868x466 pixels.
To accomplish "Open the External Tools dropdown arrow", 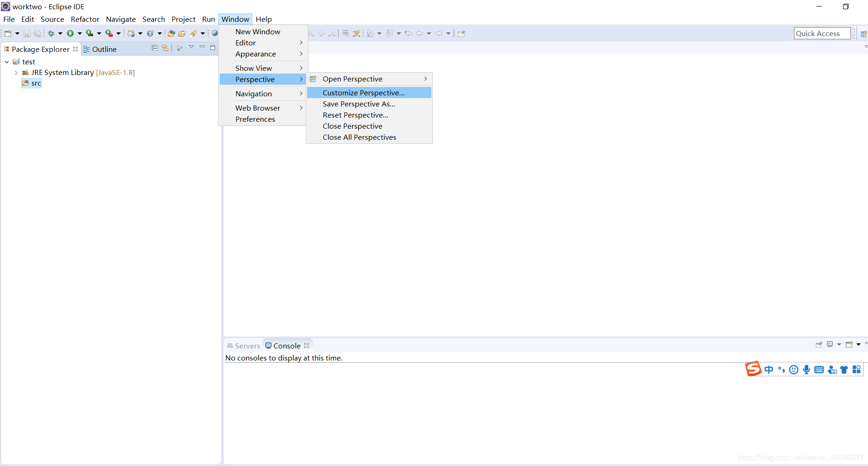I will pos(118,33).
